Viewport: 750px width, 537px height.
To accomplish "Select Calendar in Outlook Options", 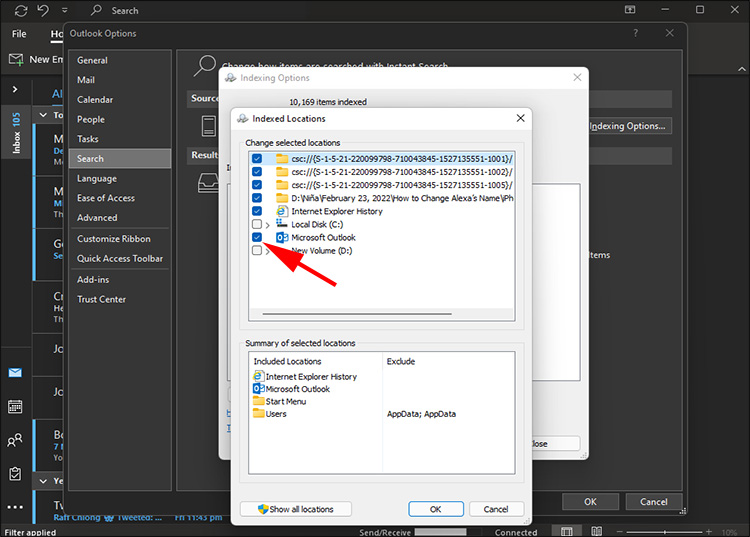I will pyautogui.click(x=120, y=99).
